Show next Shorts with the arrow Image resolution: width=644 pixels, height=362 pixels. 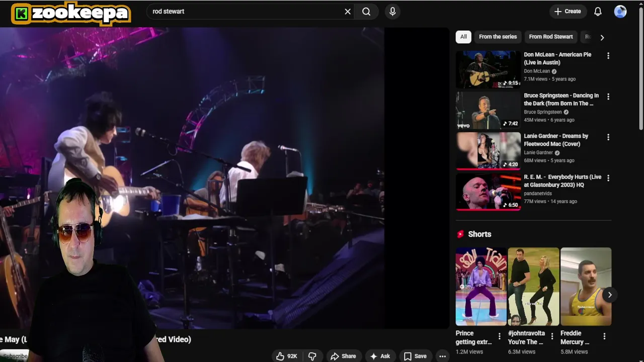(609, 295)
